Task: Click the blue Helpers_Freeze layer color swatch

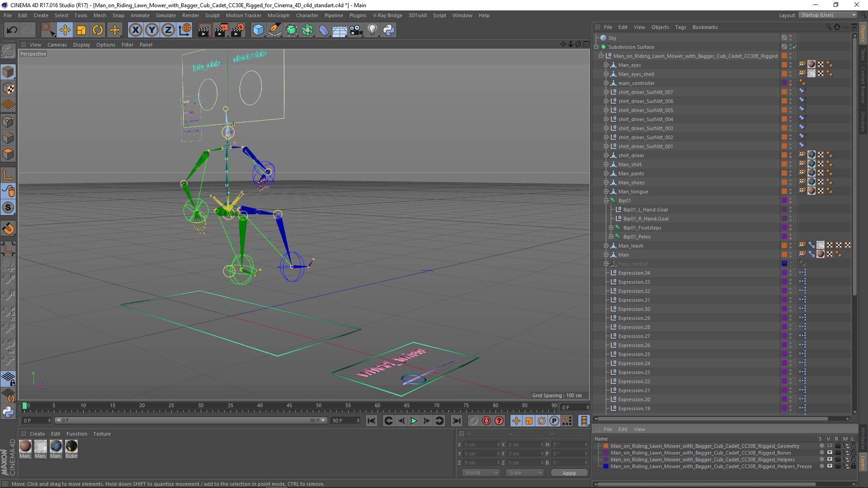Action: pyautogui.click(x=606, y=466)
